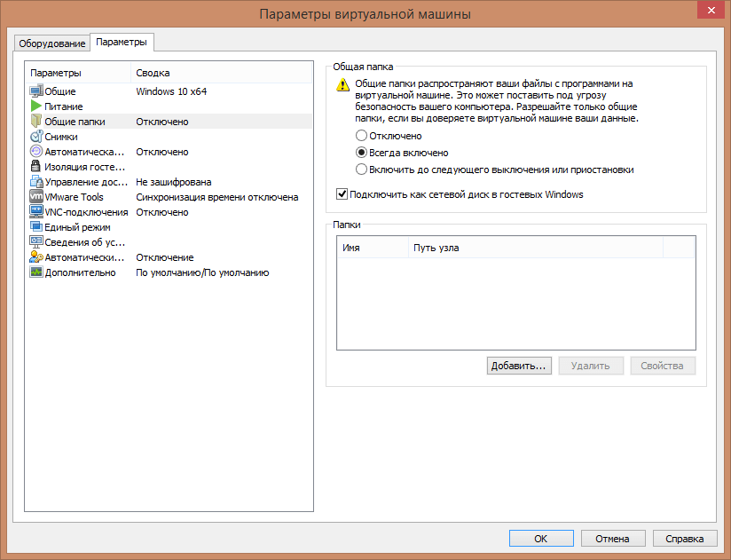The width and height of the screenshot is (731, 560).
Task: Select the Сведения об ус... list entry
Action: click(85, 242)
